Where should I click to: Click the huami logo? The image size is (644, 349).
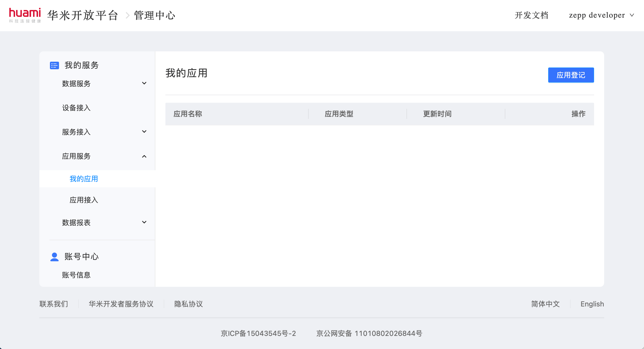tap(25, 15)
